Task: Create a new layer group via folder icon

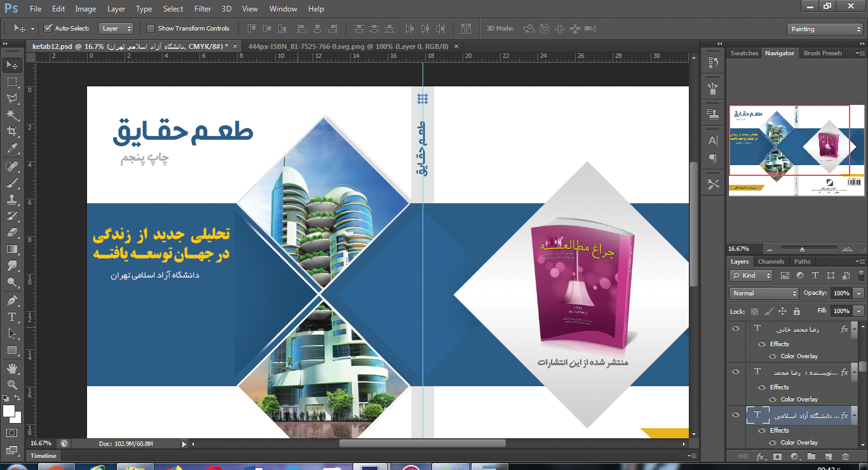Action: pos(811,456)
